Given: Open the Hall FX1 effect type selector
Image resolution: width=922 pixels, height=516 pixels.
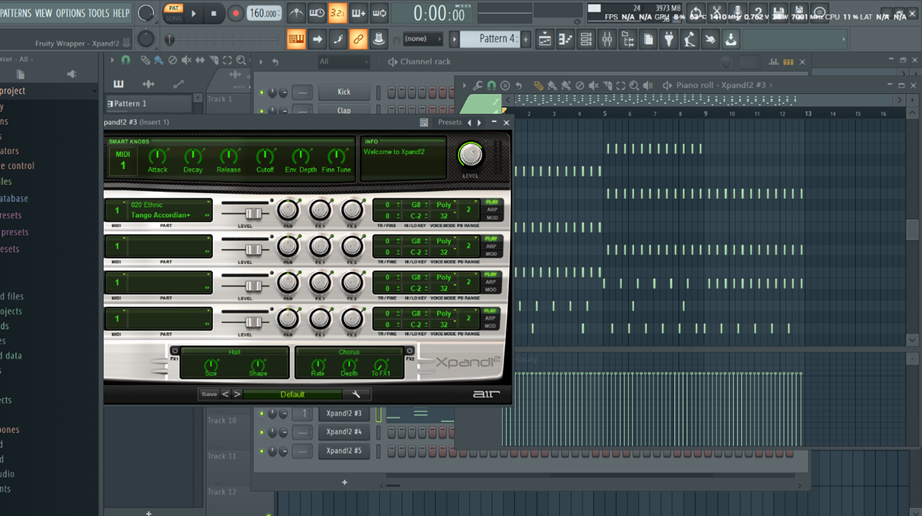Looking at the screenshot, I should 235,352.
